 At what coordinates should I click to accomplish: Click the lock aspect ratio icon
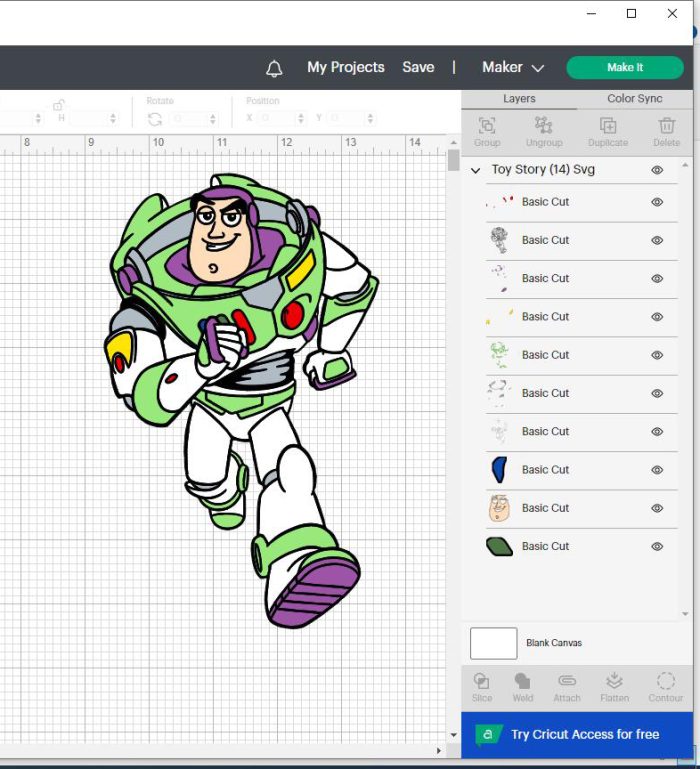point(59,104)
